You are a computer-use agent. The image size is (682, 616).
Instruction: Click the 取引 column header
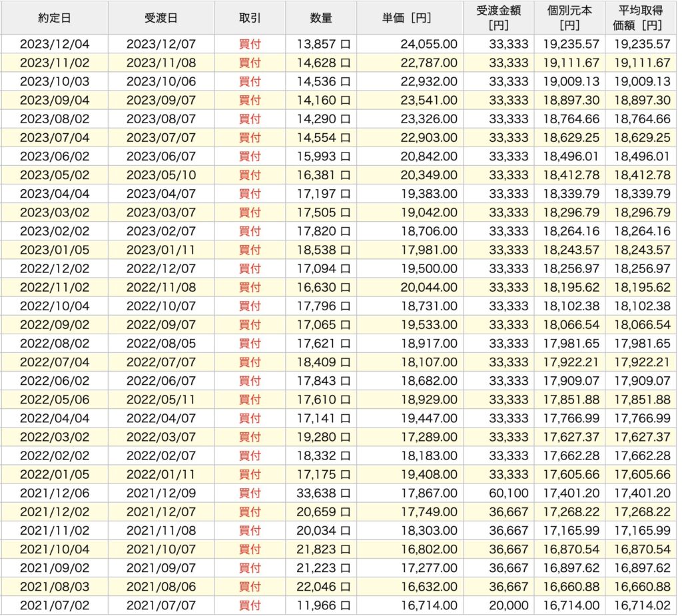[x=250, y=18]
